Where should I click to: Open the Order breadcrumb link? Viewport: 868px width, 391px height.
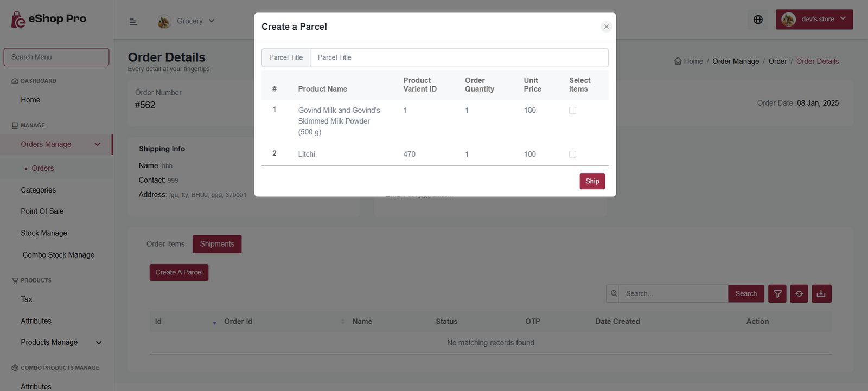point(777,61)
